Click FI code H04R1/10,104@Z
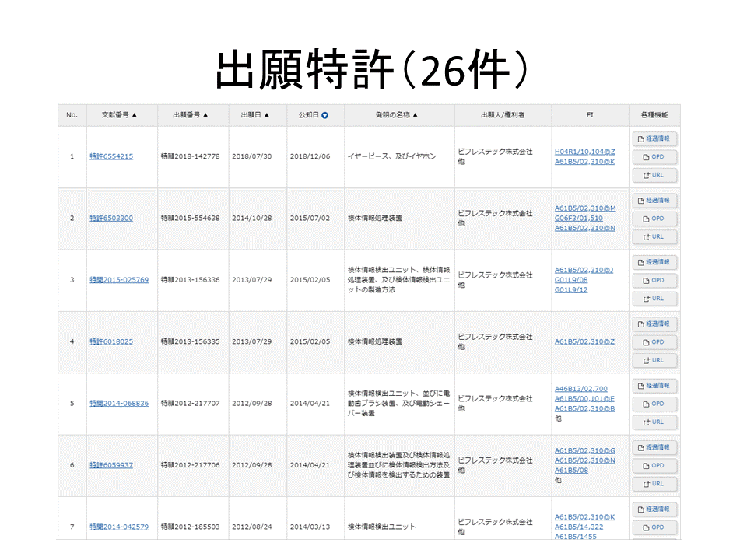Viewport: 747px width, 560px height. coord(584,152)
